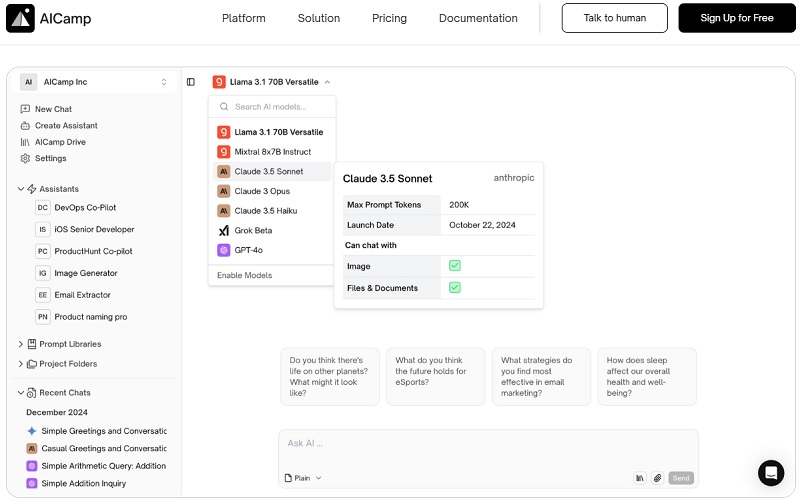Click the Enable Models link
This screenshot has height=503, width=800.
[x=244, y=275]
